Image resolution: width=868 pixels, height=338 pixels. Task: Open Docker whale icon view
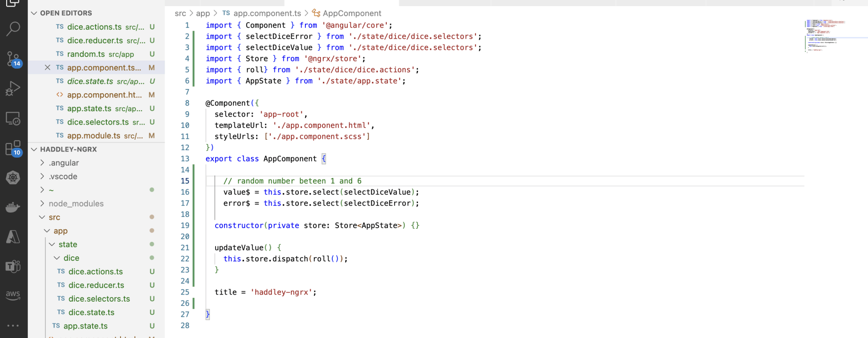point(13,207)
